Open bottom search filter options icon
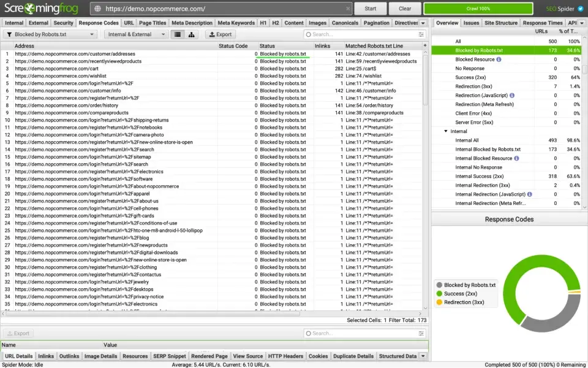588x368 pixels. click(x=421, y=333)
